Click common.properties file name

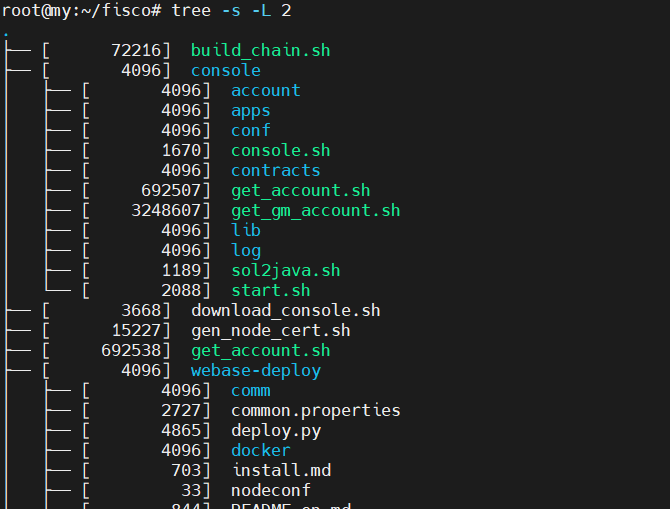pyautogui.click(x=315, y=410)
